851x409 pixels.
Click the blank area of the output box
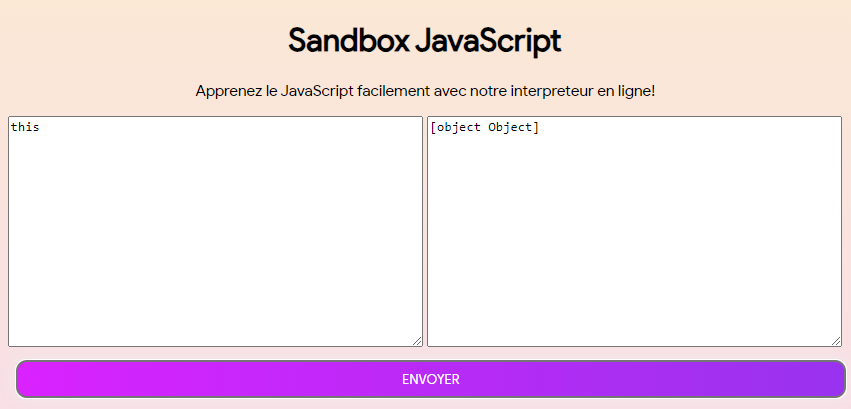[634, 250]
